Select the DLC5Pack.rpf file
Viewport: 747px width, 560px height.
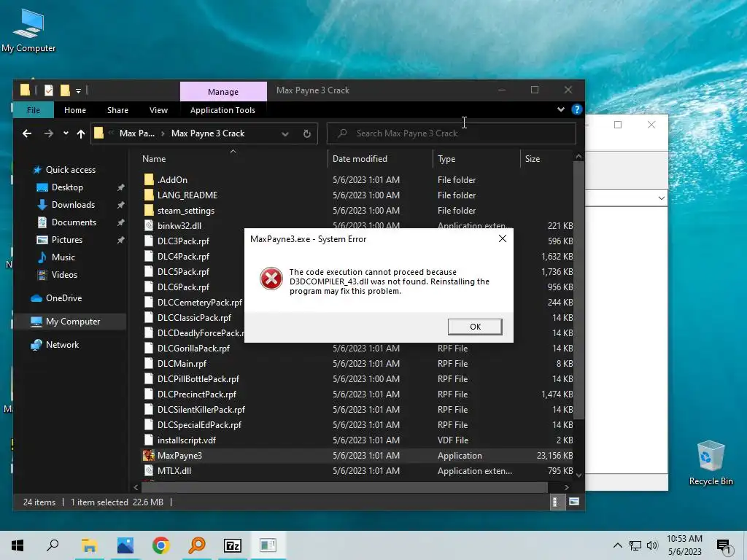(x=183, y=272)
